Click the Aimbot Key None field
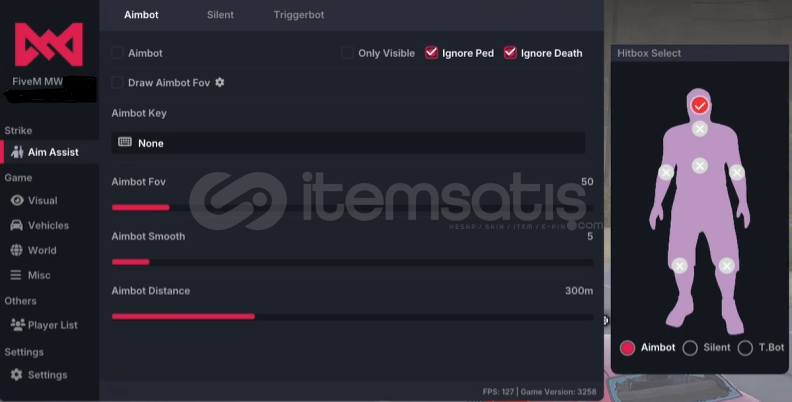Viewport: 792px width, 402px height. [348, 143]
